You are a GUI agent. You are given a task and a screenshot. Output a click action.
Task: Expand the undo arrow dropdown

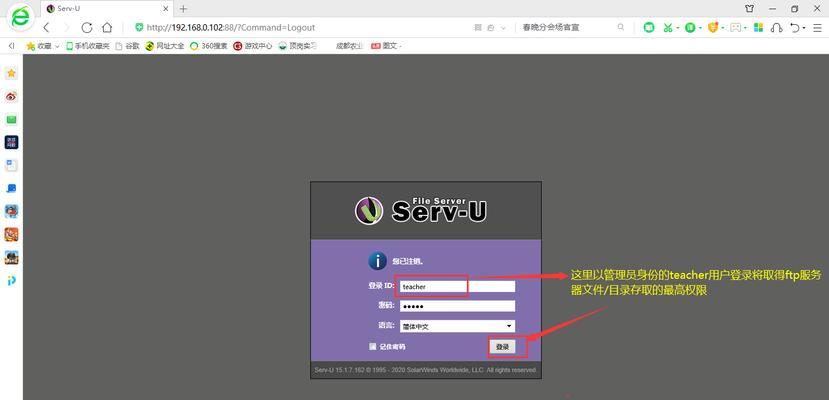[804, 27]
